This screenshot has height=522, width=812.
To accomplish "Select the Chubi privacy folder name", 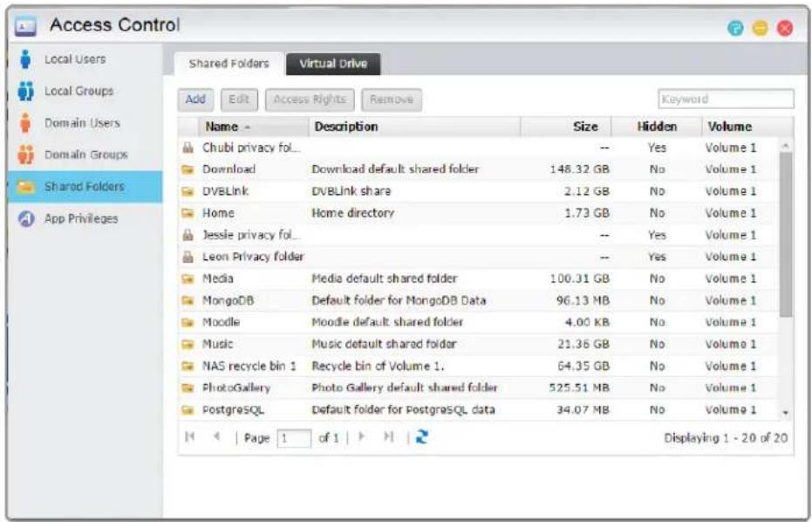I will point(251,148).
